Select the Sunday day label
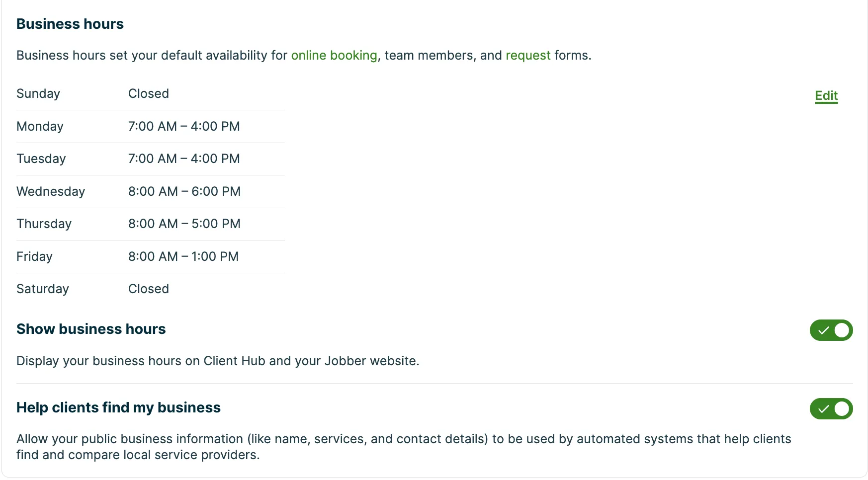The height and width of the screenshot is (480, 868). [38, 93]
